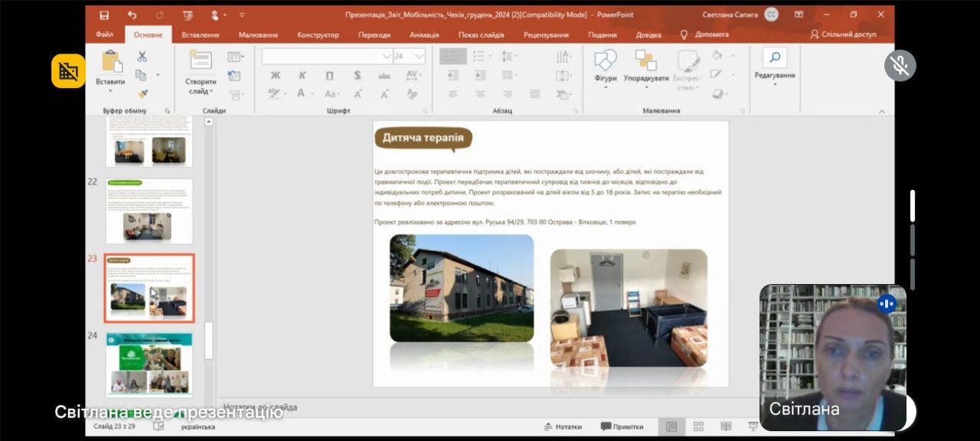Toggle bold Ж formatting
This screenshot has height=441, width=980.
(x=276, y=75)
